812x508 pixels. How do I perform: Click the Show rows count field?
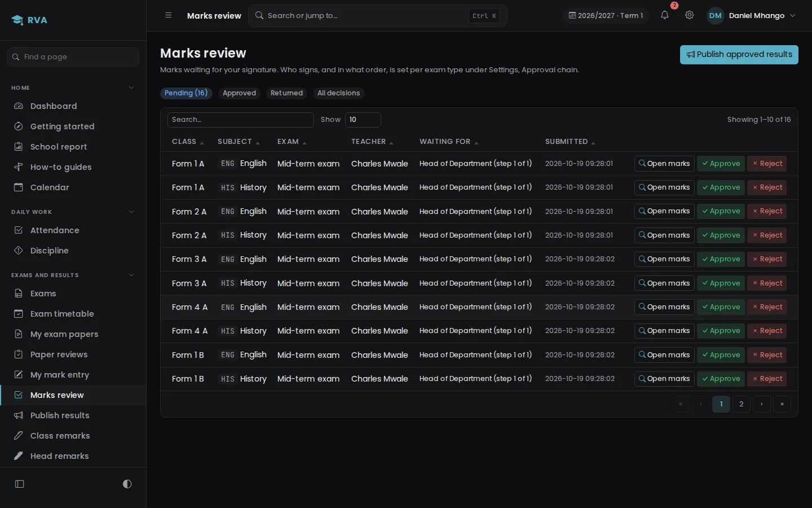tap(363, 120)
